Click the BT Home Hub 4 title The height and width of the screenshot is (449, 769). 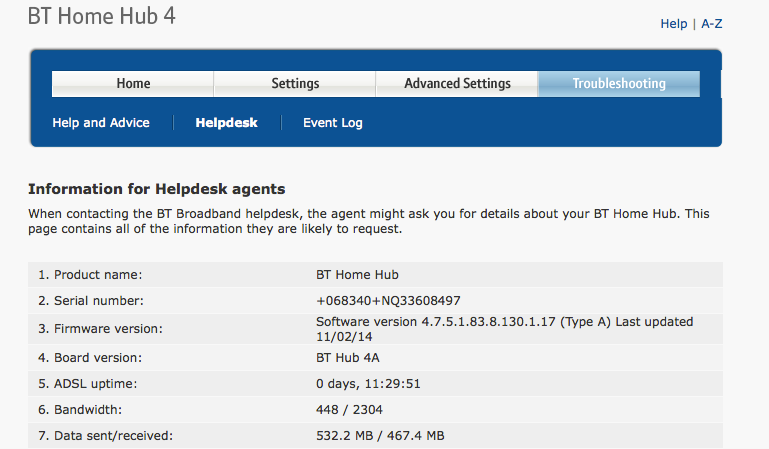102,16
